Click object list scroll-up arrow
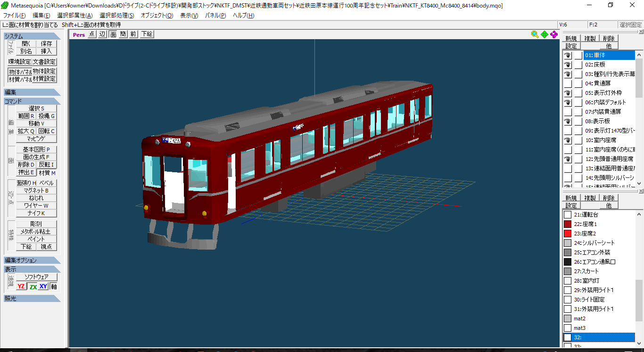The image size is (644, 352). pos(640,54)
